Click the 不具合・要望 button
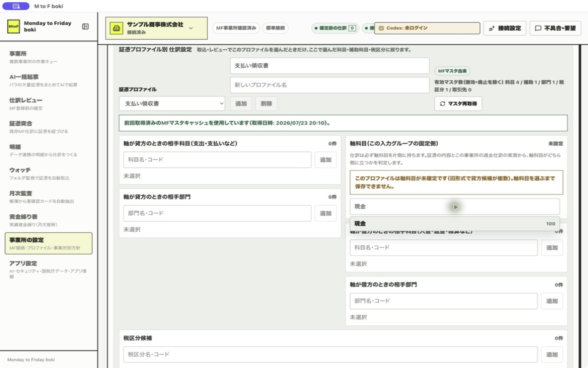 click(x=555, y=28)
